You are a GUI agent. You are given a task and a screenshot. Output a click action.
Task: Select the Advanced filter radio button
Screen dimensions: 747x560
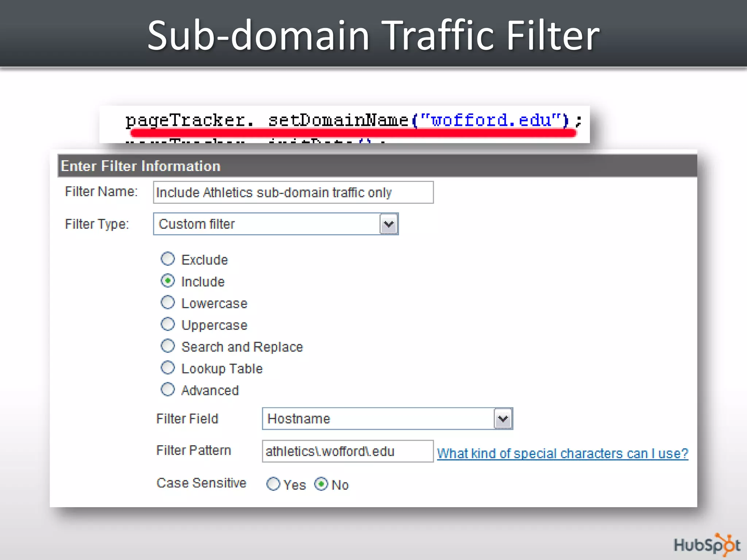coord(168,389)
